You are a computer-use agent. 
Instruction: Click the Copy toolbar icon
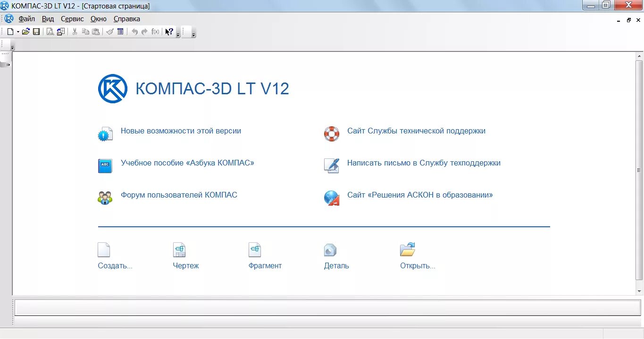[x=85, y=32]
